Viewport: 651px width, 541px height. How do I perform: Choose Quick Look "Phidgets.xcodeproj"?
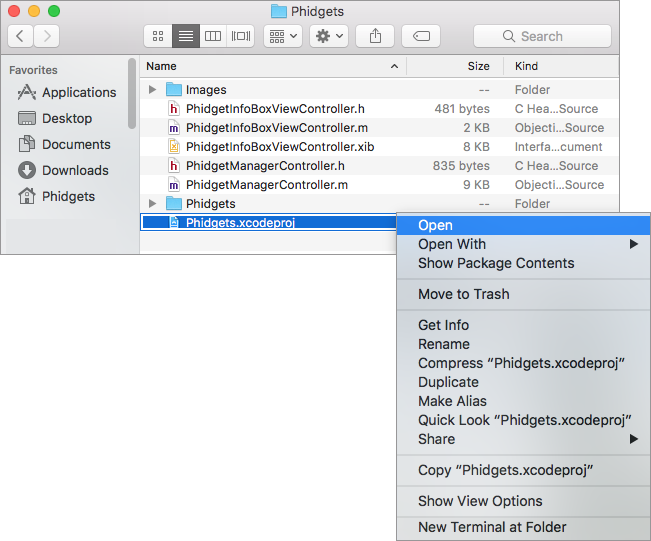524,420
